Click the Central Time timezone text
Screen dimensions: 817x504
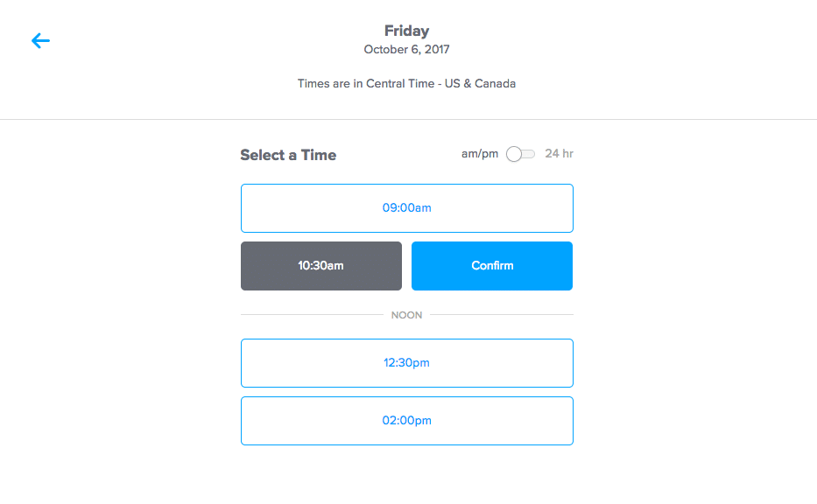[406, 83]
